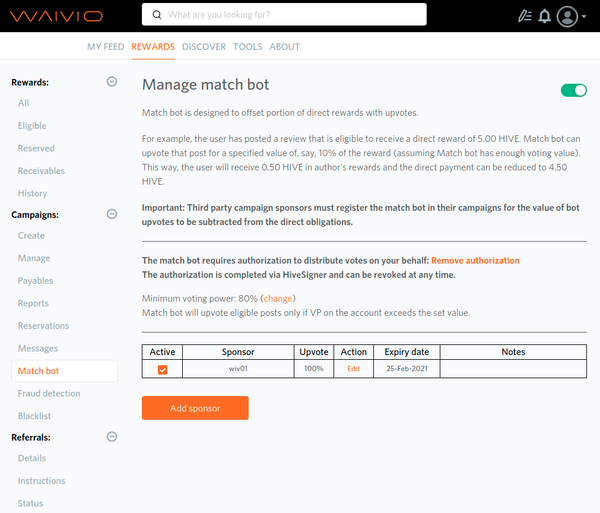The height and width of the screenshot is (513, 600).
Task: Open the post editor pen icon
Action: [x=525, y=16]
